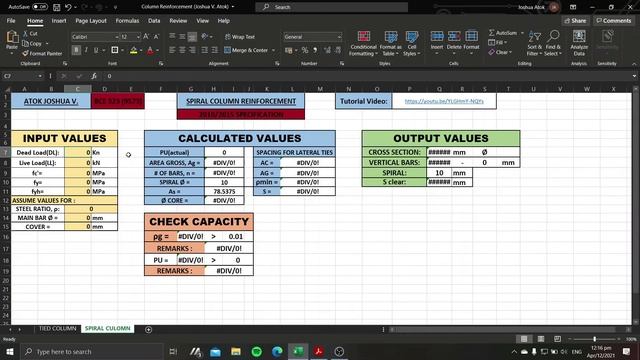The image size is (640, 360).
Task: Select the Dead Load value cell
Action: pos(78,152)
